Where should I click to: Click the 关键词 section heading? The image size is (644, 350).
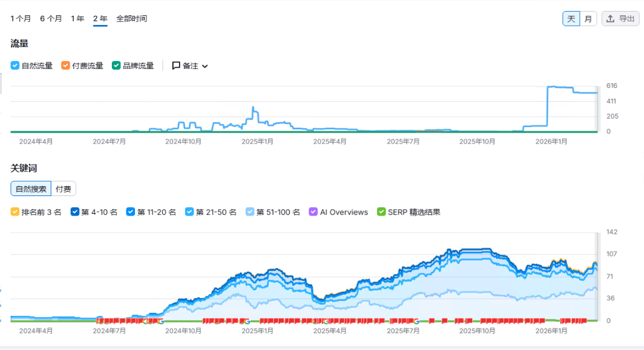coord(24,168)
